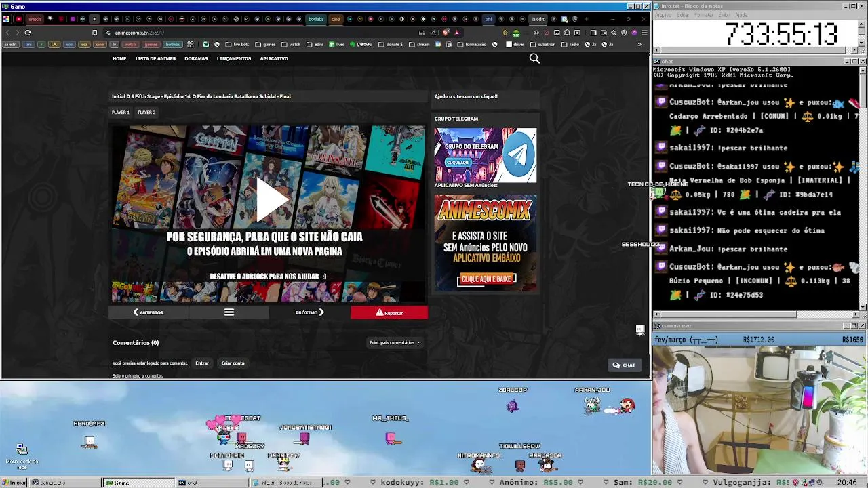
Task: Report the episode with Reportar button
Action: (389, 312)
